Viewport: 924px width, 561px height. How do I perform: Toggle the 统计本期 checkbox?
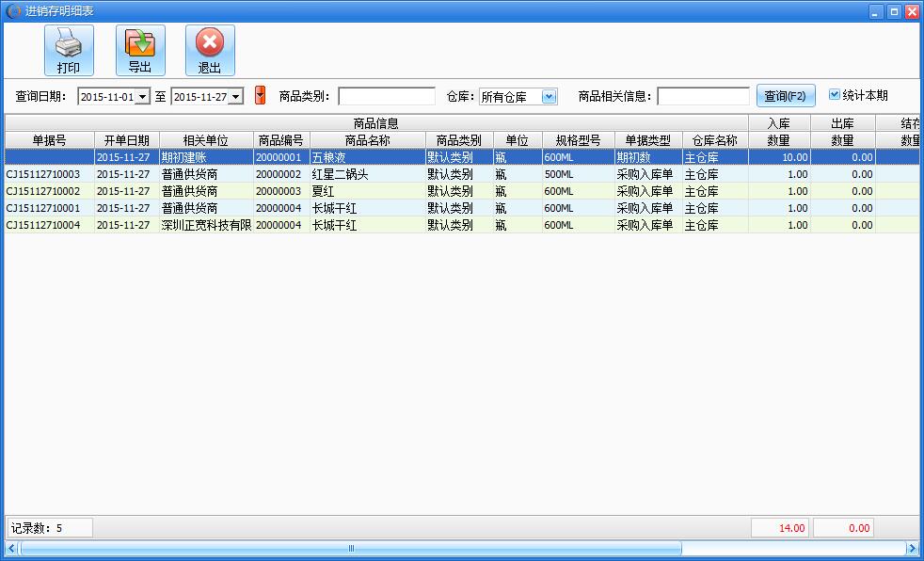(834, 94)
